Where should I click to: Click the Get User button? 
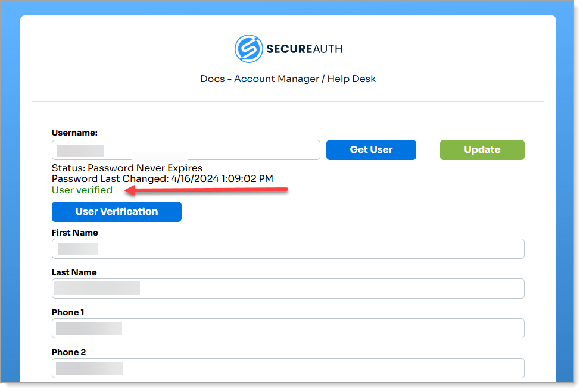point(371,150)
